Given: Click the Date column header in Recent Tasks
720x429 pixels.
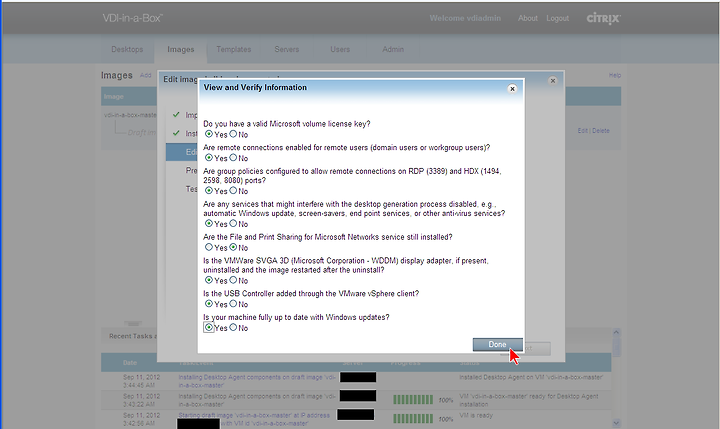Looking at the screenshot, I should (x=130, y=363).
